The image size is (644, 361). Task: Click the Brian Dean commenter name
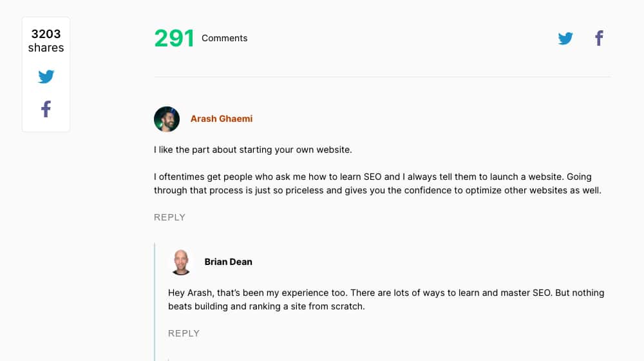tap(228, 262)
